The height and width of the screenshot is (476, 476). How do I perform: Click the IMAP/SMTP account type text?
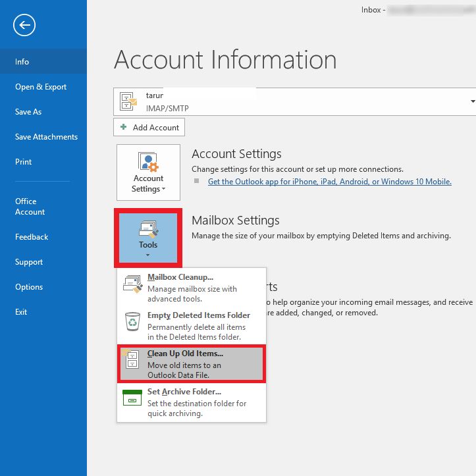pyautogui.click(x=167, y=109)
